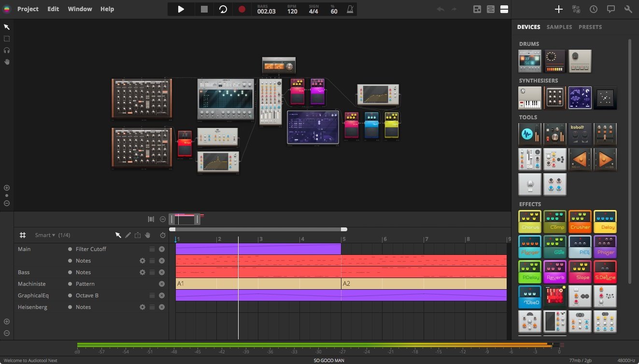639x364 pixels.
Task: Open comments with the speech bubble icon
Action: 611,9
